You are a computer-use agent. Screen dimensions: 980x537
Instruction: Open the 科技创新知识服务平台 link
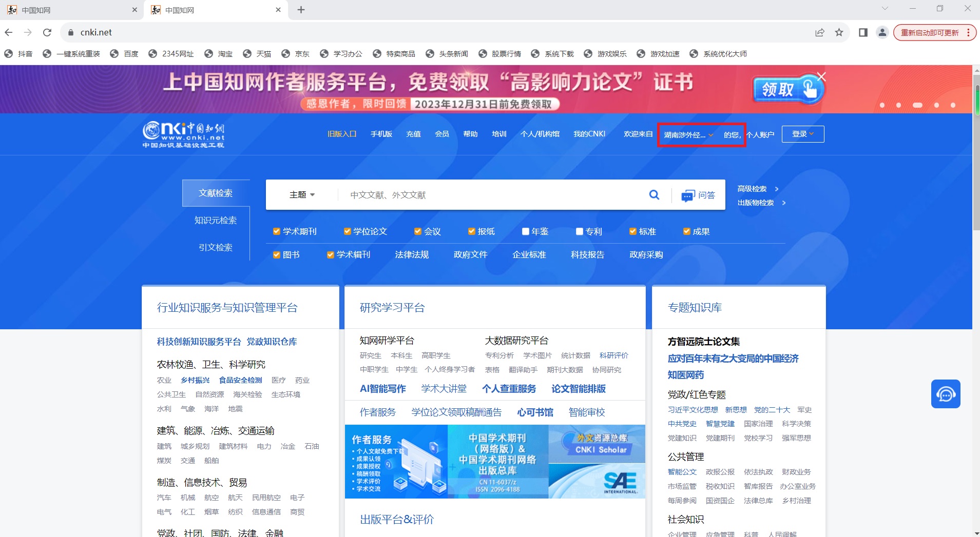199,342
